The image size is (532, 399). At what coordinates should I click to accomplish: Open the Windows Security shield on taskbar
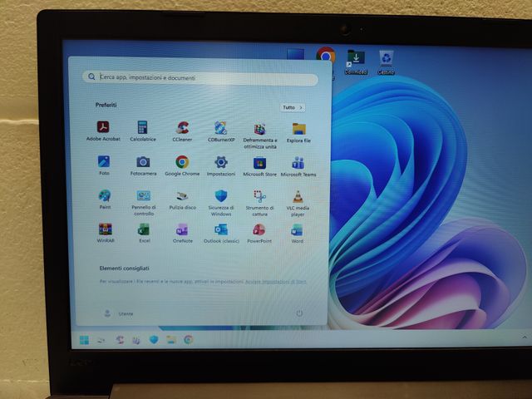(154, 340)
